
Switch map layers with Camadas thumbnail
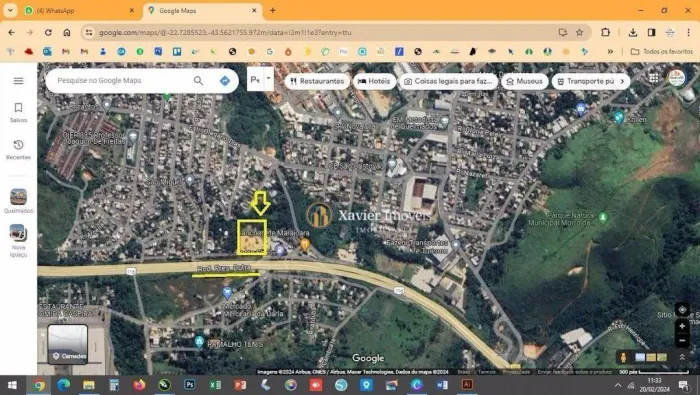[x=67, y=344]
